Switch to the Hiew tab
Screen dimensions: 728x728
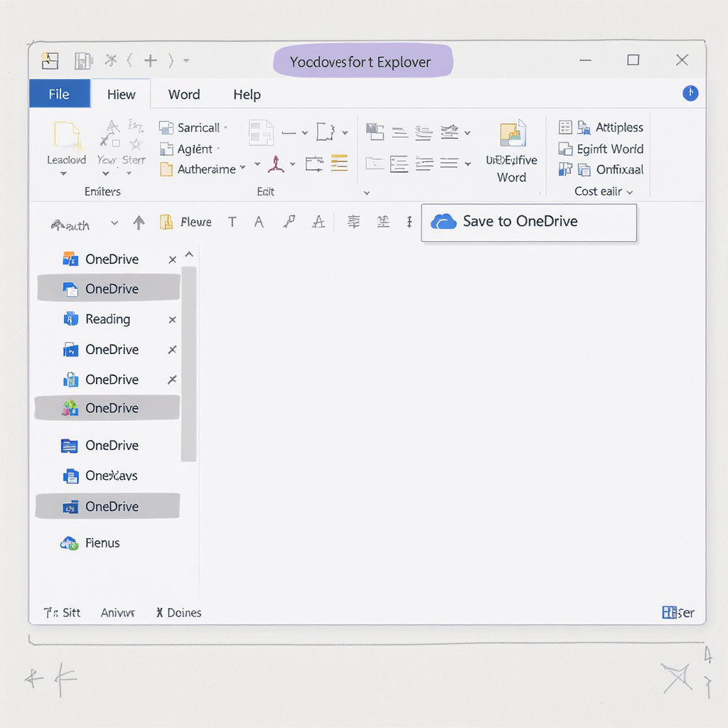[x=121, y=95]
